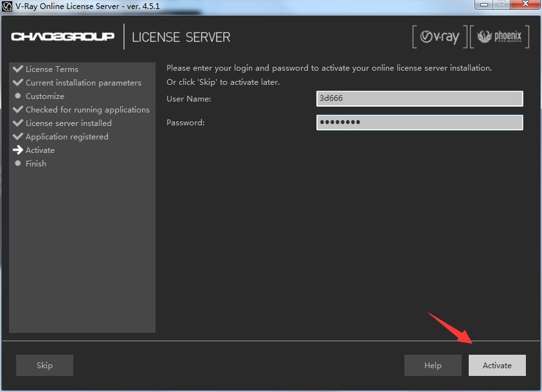542x392 pixels.
Task: Close the V-Ray License Server window
Action: [x=524, y=4]
